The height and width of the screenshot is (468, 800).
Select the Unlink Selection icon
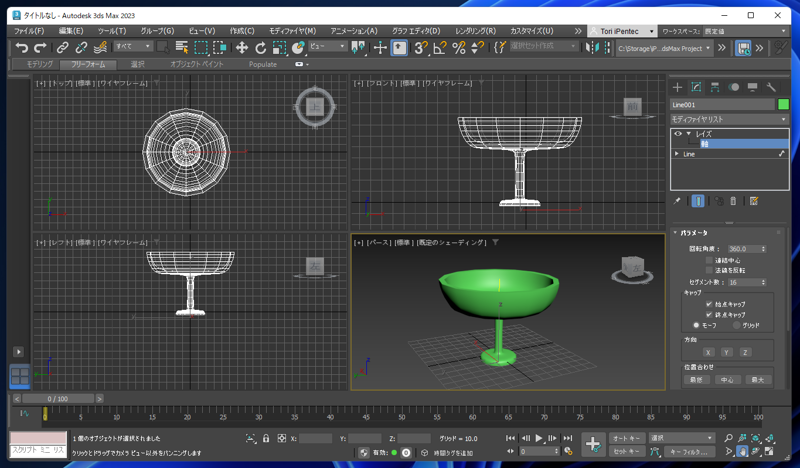click(x=81, y=47)
